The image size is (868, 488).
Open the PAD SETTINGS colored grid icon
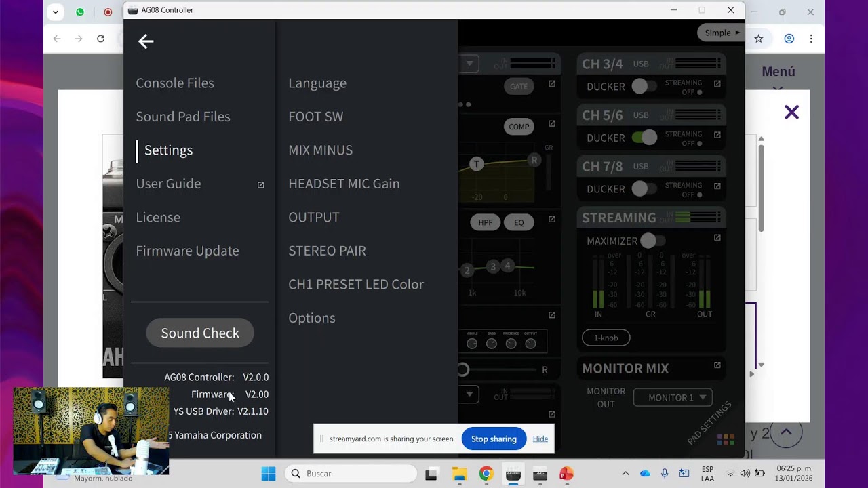click(726, 439)
